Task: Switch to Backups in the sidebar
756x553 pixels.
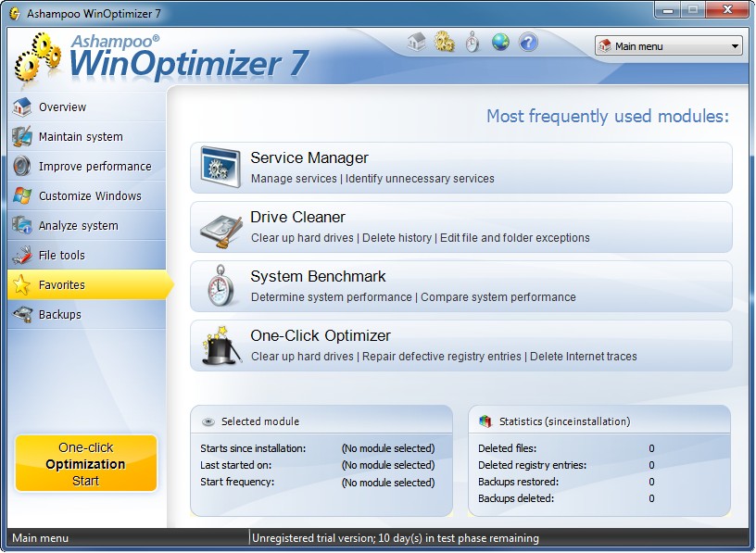Action: (x=59, y=315)
